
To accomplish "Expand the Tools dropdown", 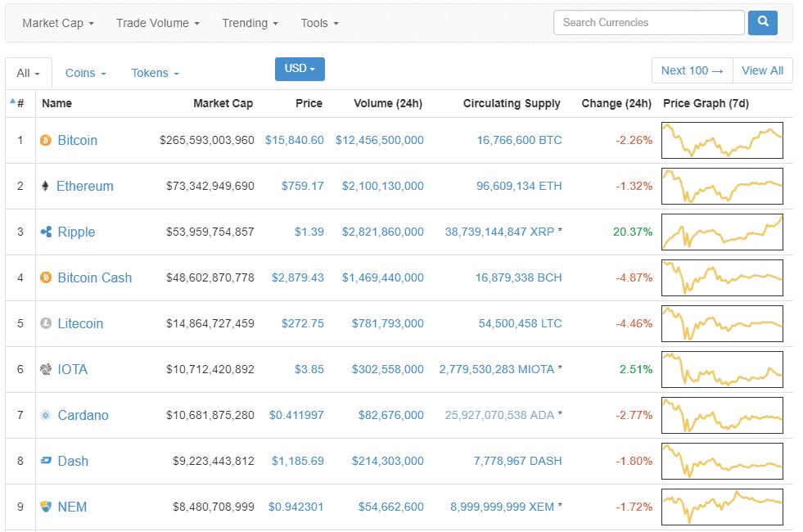I will pyautogui.click(x=319, y=23).
